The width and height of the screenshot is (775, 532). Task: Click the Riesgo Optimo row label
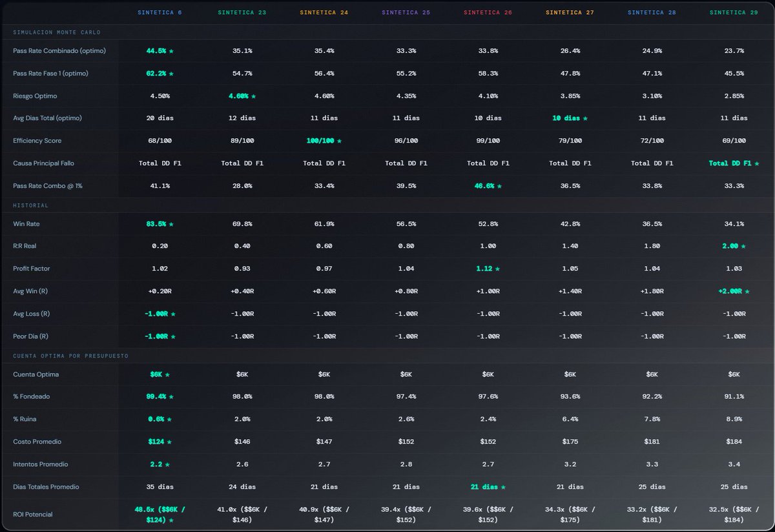[x=35, y=96]
